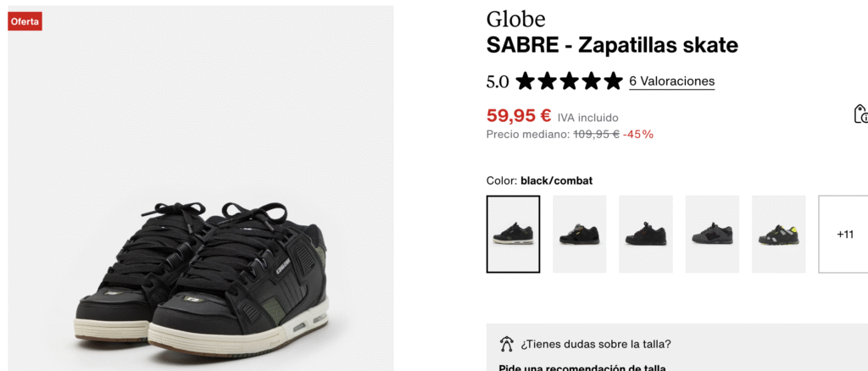Click the 59,95 € sale price
The image size is (868, 371).
(519, 115)
